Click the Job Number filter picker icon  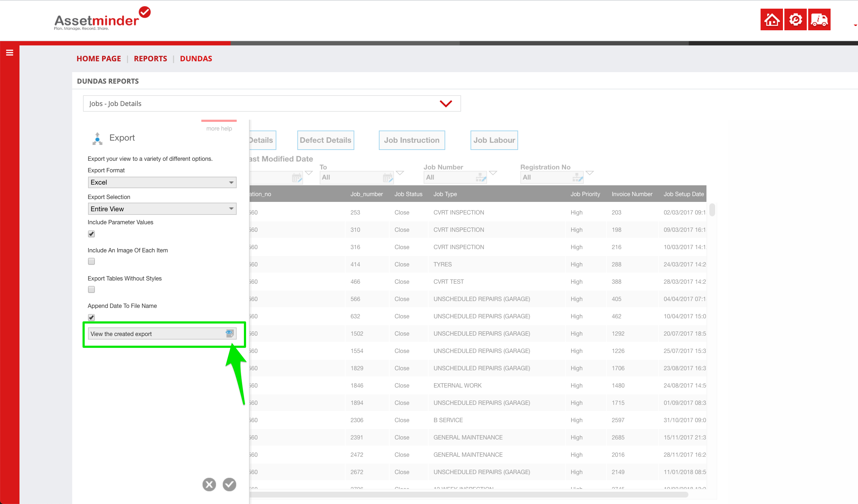tap(481, 177)
